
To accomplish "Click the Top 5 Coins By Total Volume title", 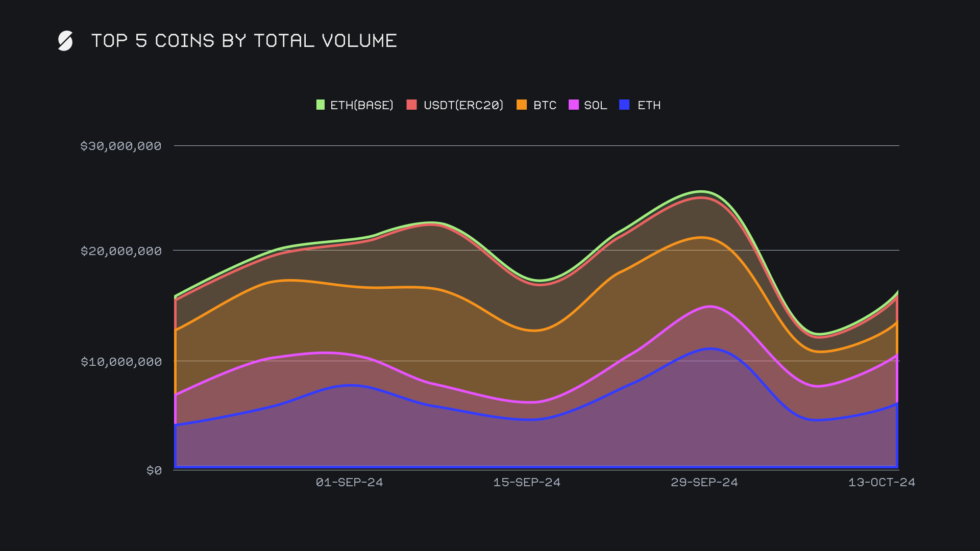I will [x=244, y=41].
